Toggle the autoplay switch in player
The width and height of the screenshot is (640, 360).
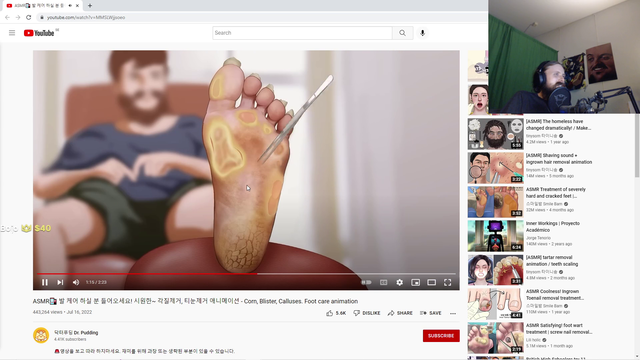pos(366,282)
